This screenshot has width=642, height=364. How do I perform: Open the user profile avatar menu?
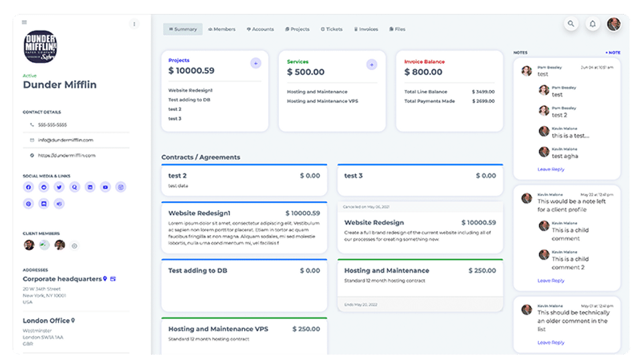coord(614,24)
